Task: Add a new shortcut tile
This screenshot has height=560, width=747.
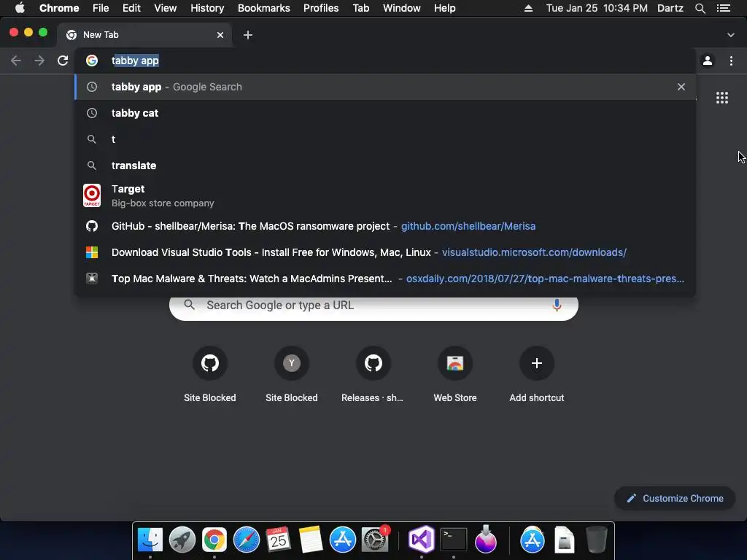Action: pyautogui.click(x=536, y=375)
